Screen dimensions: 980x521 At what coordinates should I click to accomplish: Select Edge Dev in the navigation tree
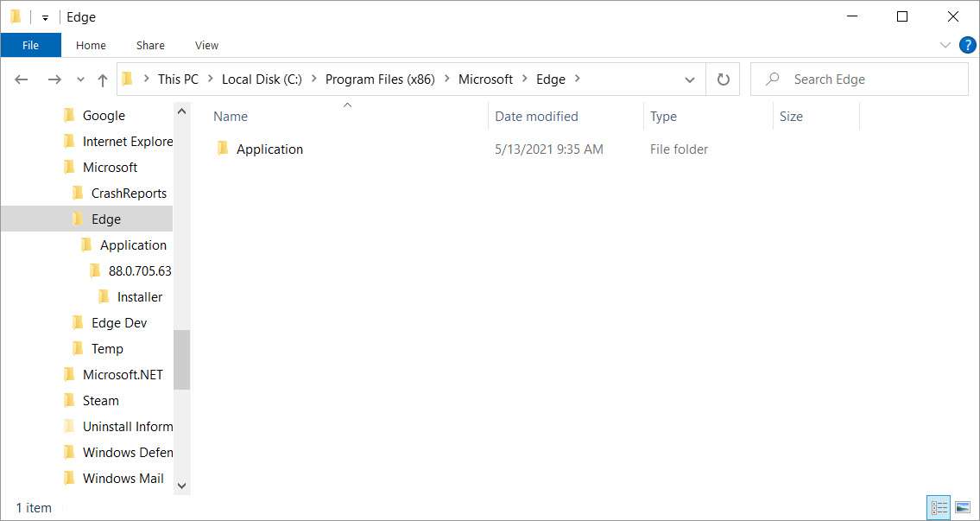click(x=119, y=323)
